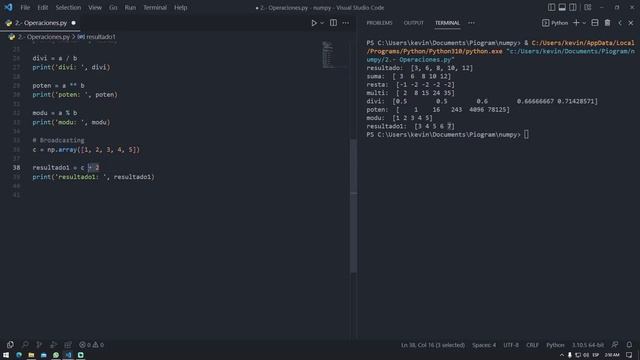The image size is (640, 360).
Task: Change indentation via Spaces: 4
Action: coord(484,345)
